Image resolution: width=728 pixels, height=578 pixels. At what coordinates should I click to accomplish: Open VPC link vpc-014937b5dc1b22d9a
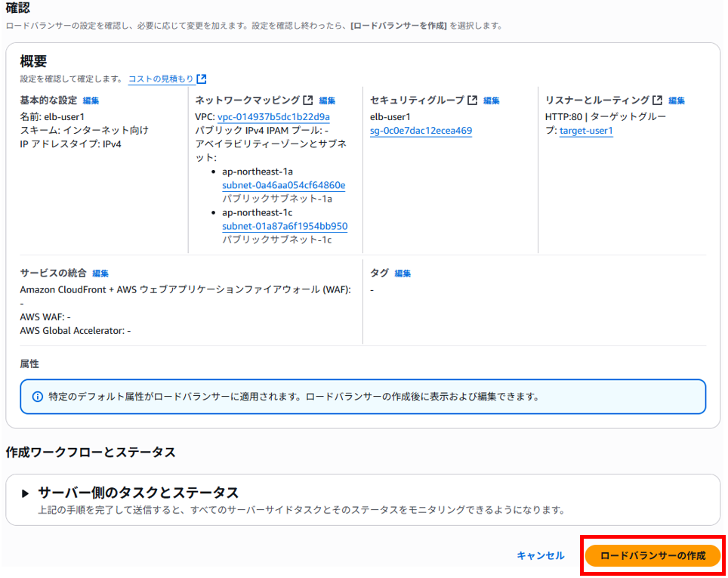point(273,117)
